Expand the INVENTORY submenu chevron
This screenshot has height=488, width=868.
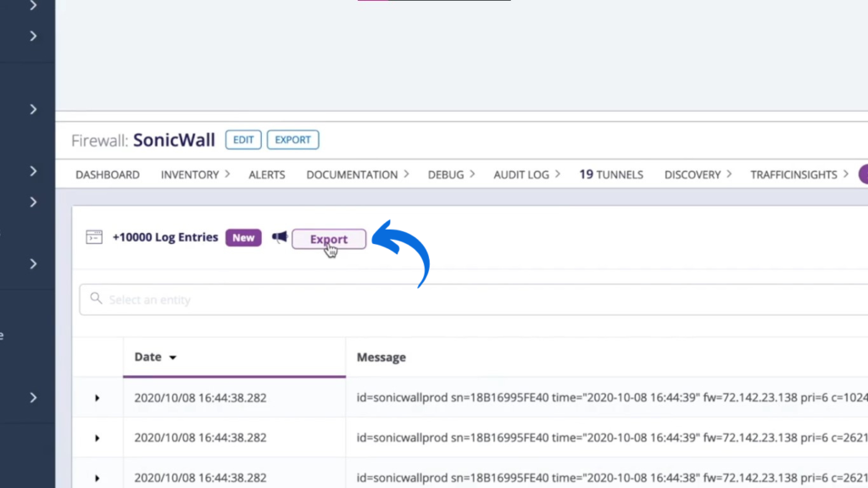(x=227, y=175)
